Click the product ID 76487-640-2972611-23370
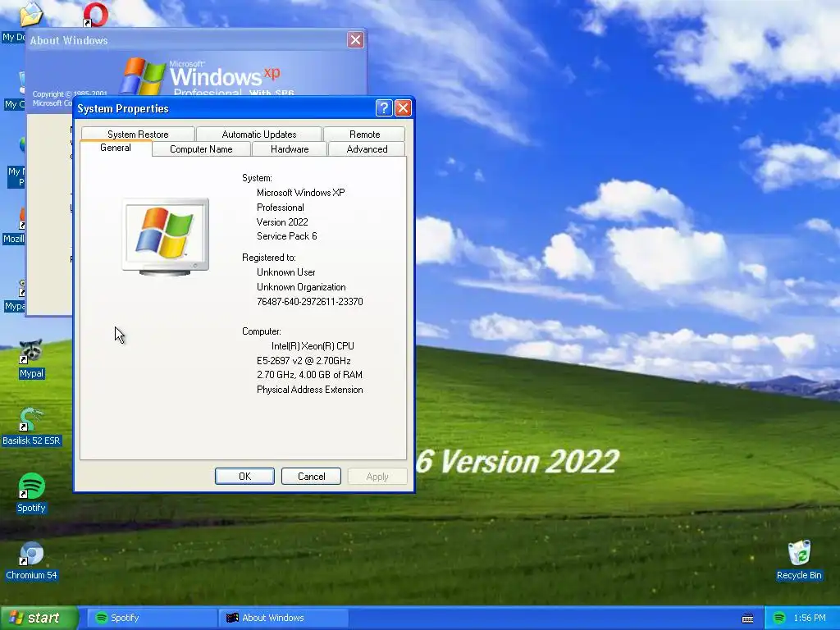Image resolution: width=840 pixels, height=630 pixels. tap(309, 302)
